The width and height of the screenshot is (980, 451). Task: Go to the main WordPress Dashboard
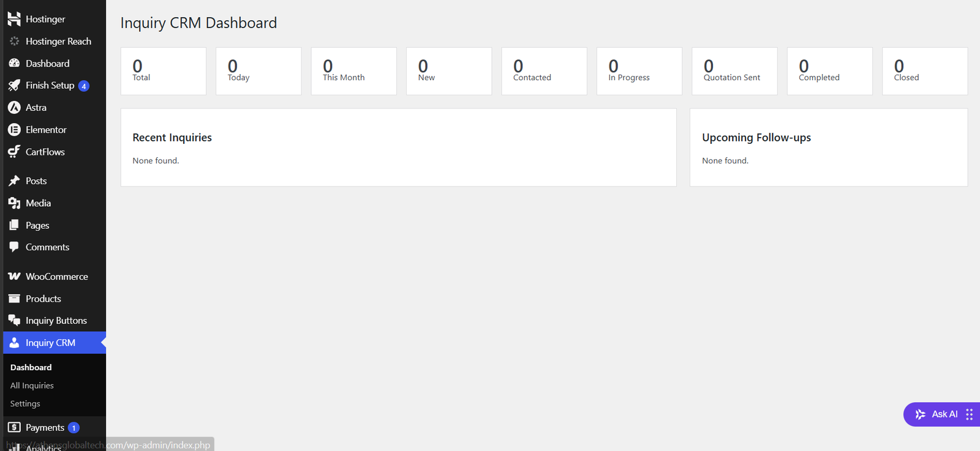[53, 63]
